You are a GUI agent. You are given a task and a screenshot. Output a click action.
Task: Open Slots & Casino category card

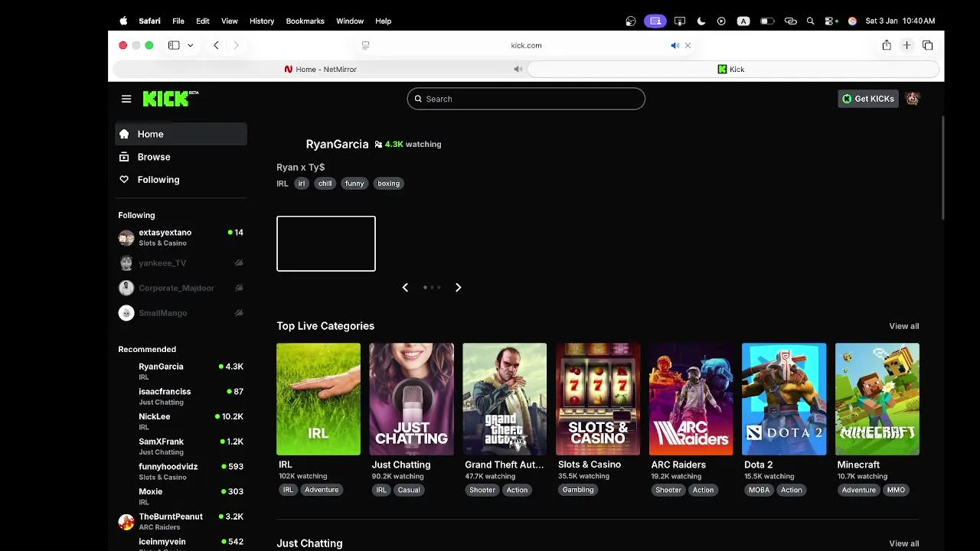pyautogui.click(x=598, y=399)
